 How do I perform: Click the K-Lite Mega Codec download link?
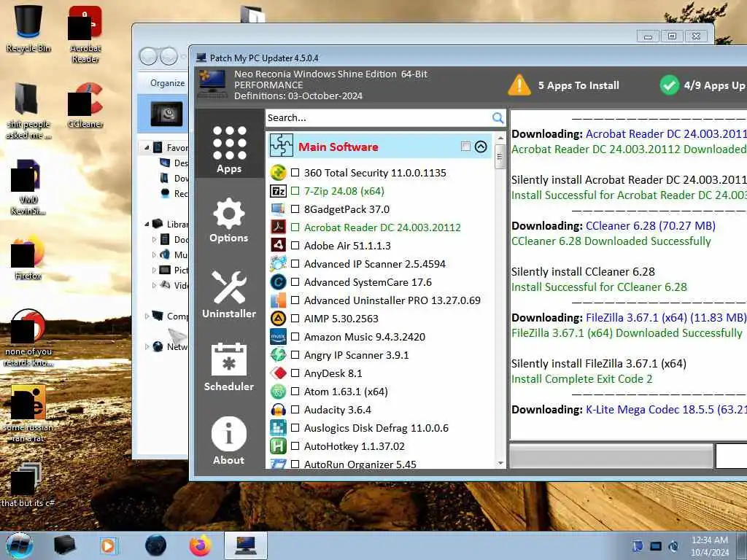tap(666, 410)
